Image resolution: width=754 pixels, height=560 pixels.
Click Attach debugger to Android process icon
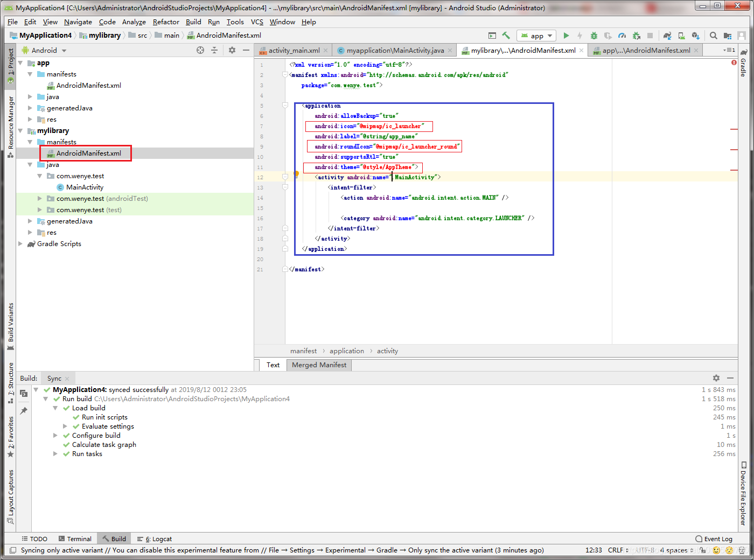click(x=636, y=36)
